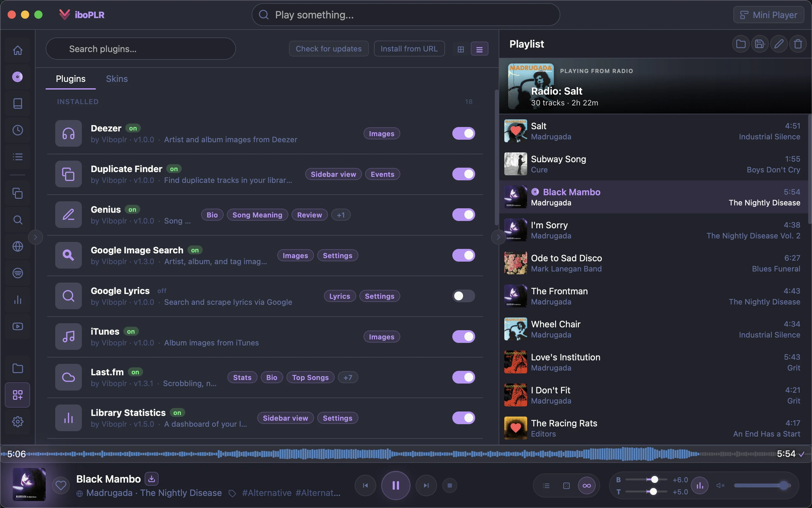812x508 pixels.
Task: Pause playback with the pause button
Action: click(x=396, y=485)
